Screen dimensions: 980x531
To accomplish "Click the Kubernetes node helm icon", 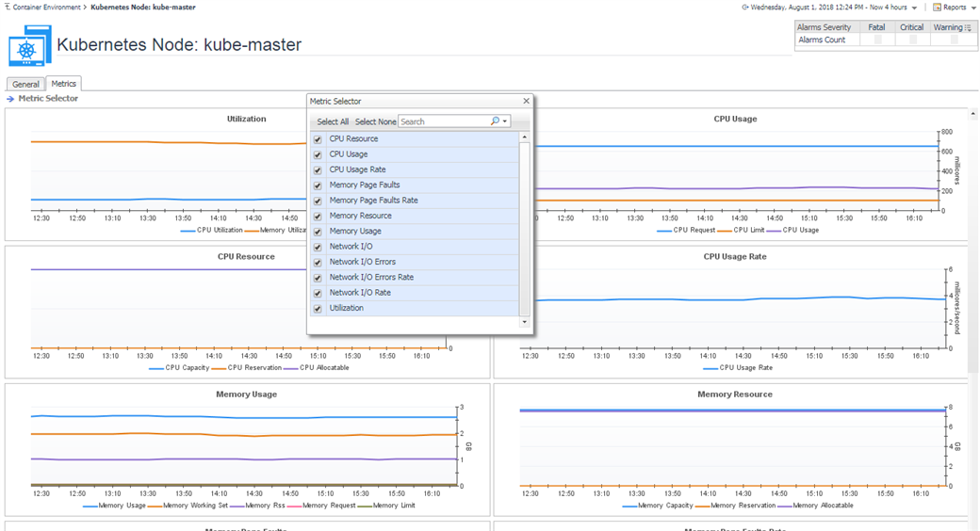I will [29, 45].
